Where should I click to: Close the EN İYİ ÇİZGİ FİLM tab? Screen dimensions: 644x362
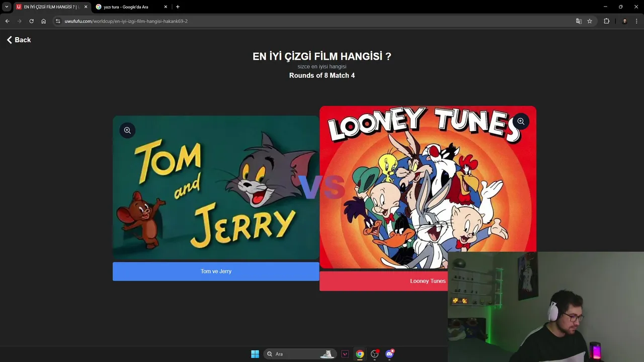[86, 7]
